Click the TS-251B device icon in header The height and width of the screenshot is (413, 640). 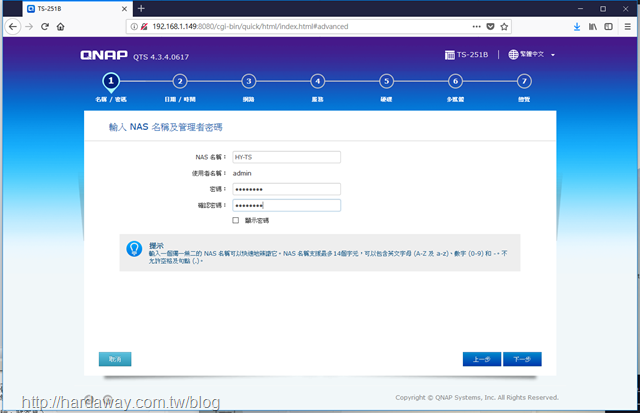click(449, 55)
